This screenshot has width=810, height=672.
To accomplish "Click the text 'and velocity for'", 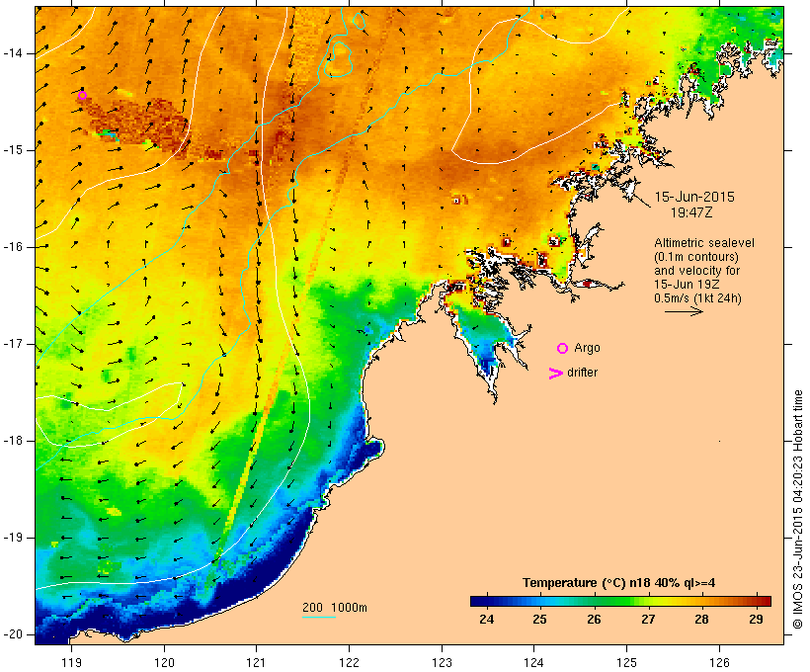I will 696,271.
